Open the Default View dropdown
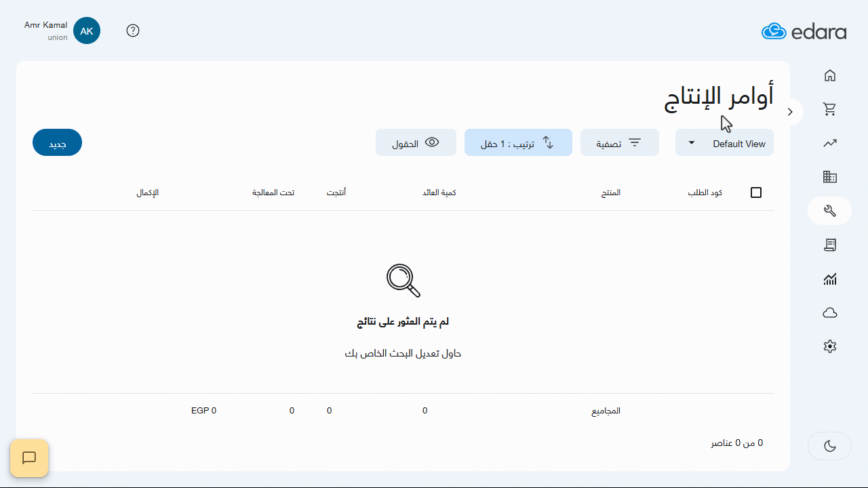Screen dimensions: 868x488 [724, 143]
